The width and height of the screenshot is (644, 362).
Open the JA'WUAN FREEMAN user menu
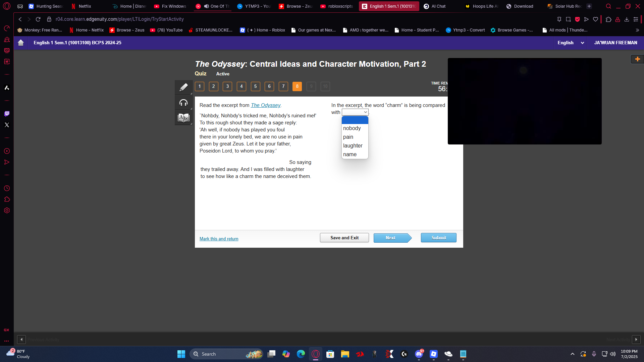(615, 43)
